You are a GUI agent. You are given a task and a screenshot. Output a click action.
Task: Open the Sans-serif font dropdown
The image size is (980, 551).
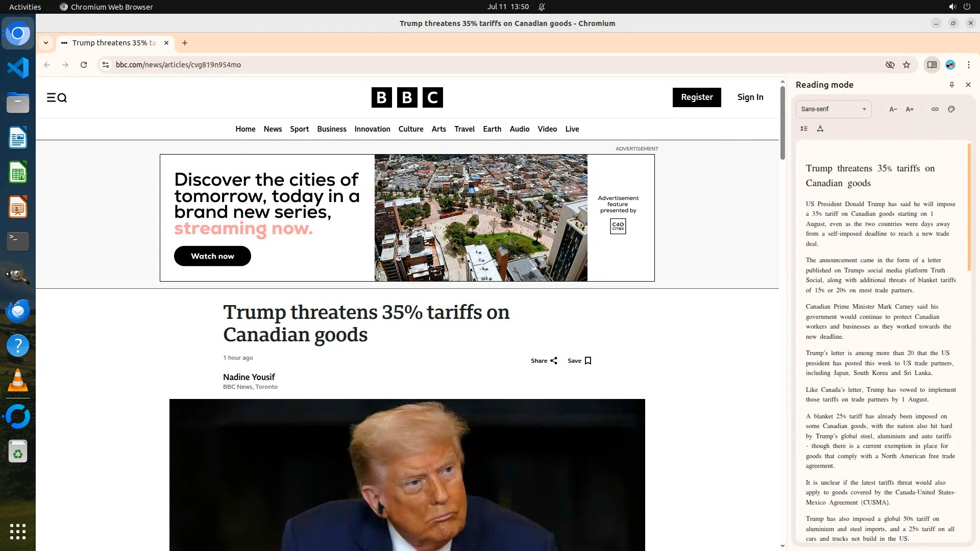833,109
